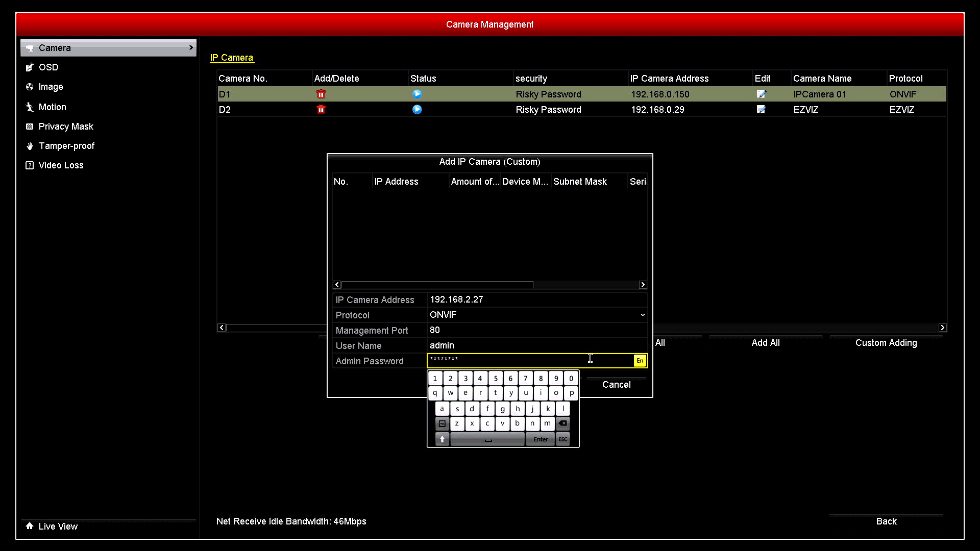Click the Cancel button in dialog
Image resolution: width=980 pixels, height=551 pixels.
tap(616, 385)
